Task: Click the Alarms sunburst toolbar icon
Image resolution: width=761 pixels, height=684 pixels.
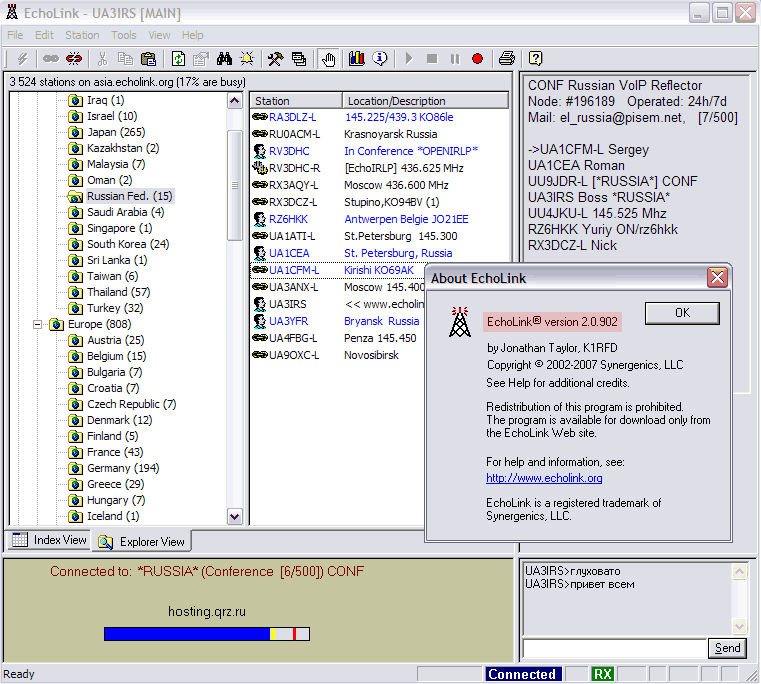Action: click(x=247, y=59)
